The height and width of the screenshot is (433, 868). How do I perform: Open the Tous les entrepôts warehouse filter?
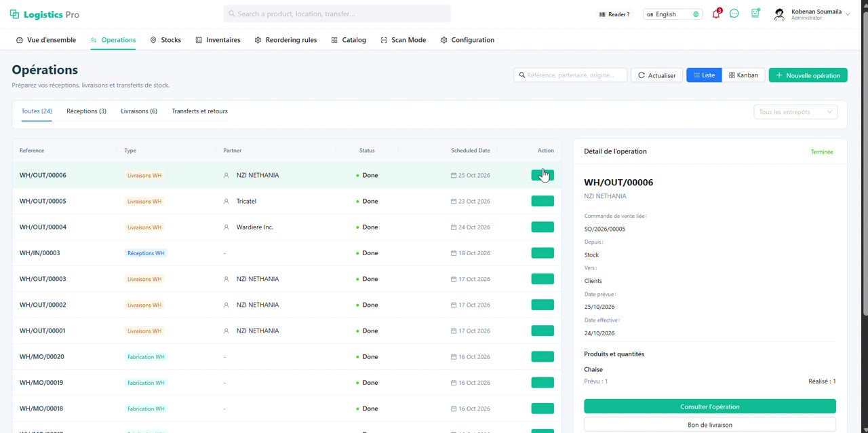(x=795, y=112)
